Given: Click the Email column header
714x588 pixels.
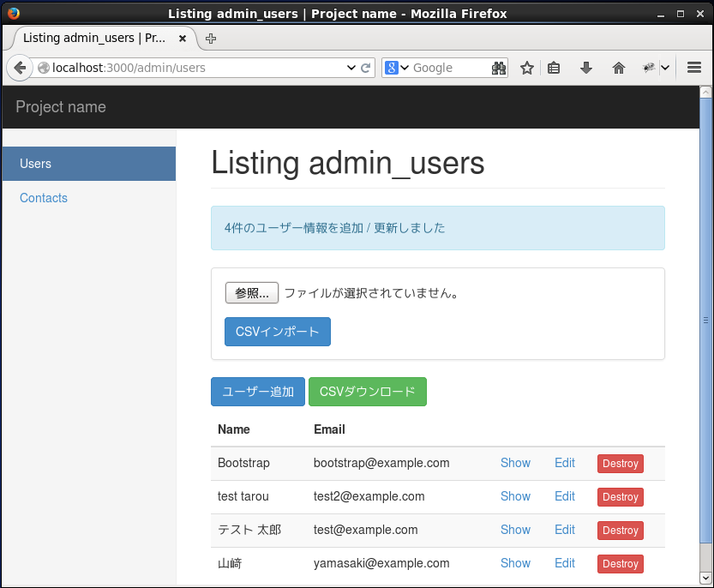Looking at the screenshot, I should (x=329, y=429).
